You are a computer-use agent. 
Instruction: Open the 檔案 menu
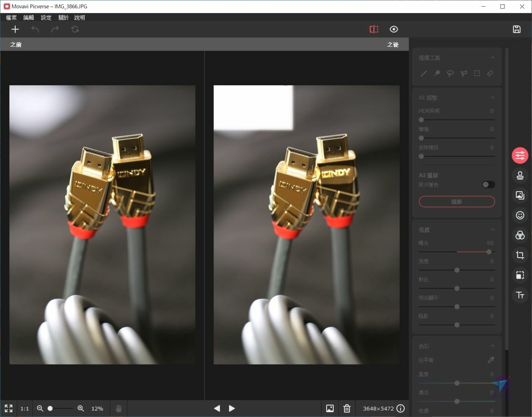pyautogui.click(x=11, y=18)
